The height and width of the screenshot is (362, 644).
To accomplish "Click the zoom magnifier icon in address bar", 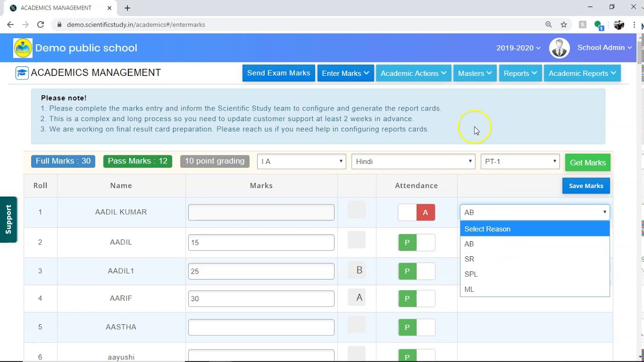I will click(x=548, y=24).
